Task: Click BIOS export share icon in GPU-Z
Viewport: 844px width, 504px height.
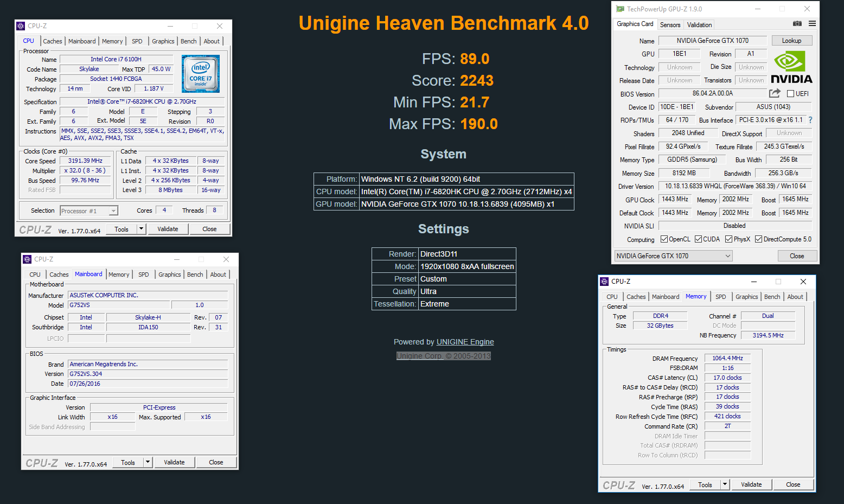Action: [775, 93]
